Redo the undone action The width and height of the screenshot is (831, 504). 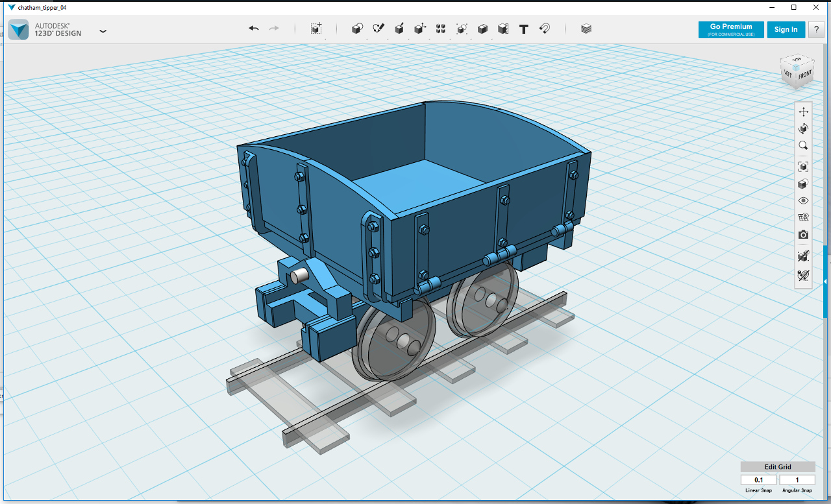coord(274,29)
